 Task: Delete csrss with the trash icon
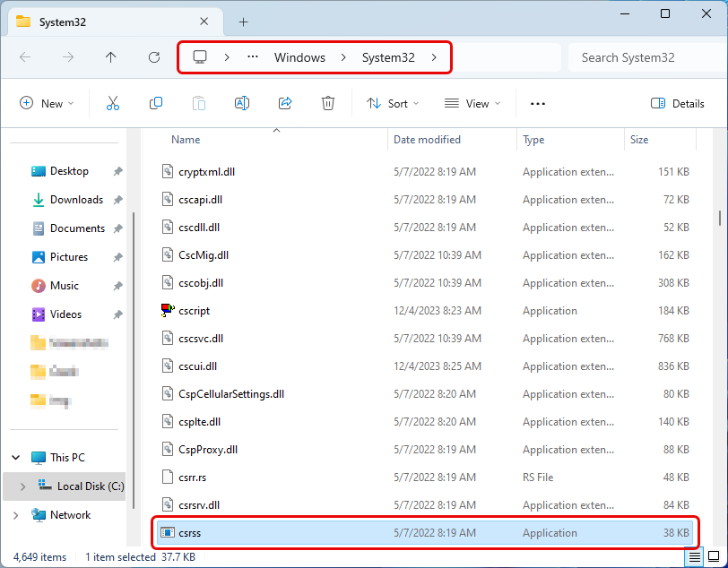[x=327, y=103]
